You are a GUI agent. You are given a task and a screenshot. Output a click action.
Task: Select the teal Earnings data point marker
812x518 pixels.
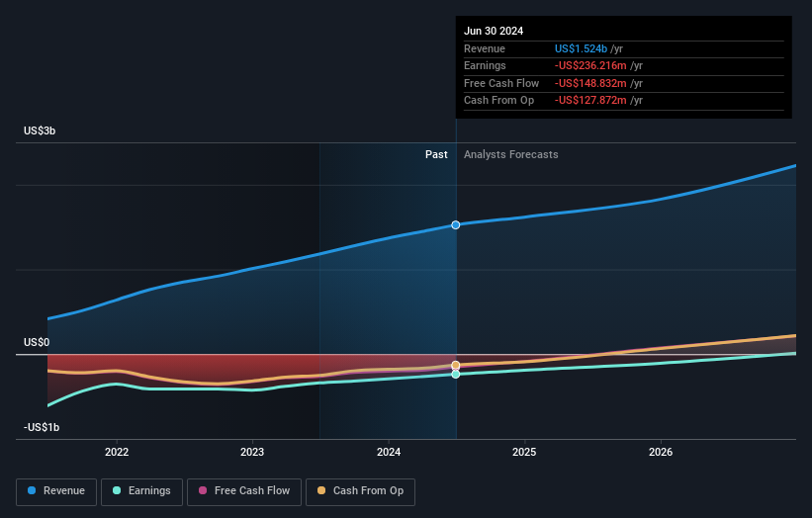[456, 374]
